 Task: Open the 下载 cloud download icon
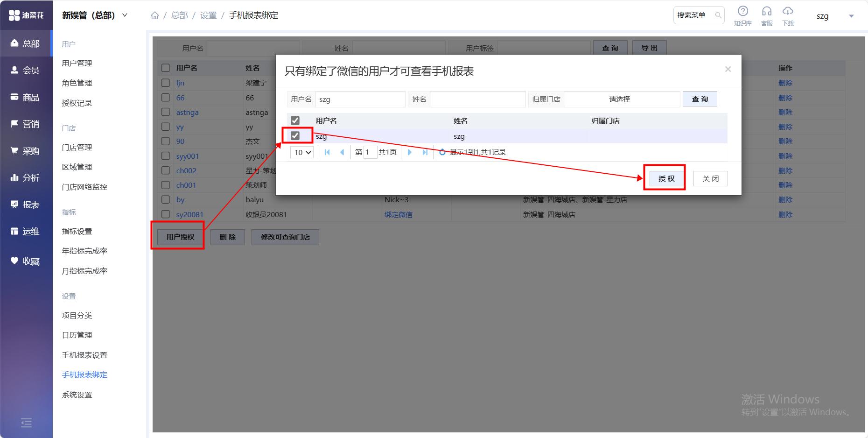pyautogui.click(x=788, y=16)
